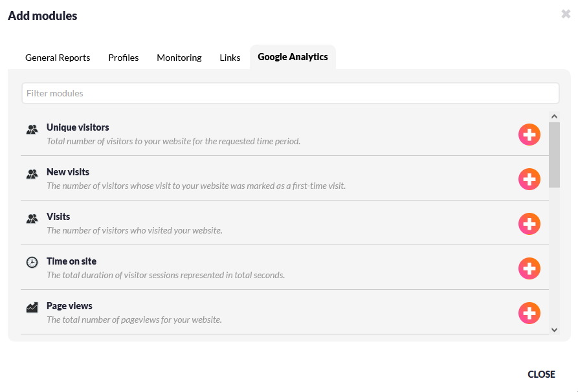Click the CLOSE button at bottom right
578x392 pixels.
(x=541, y=374)
